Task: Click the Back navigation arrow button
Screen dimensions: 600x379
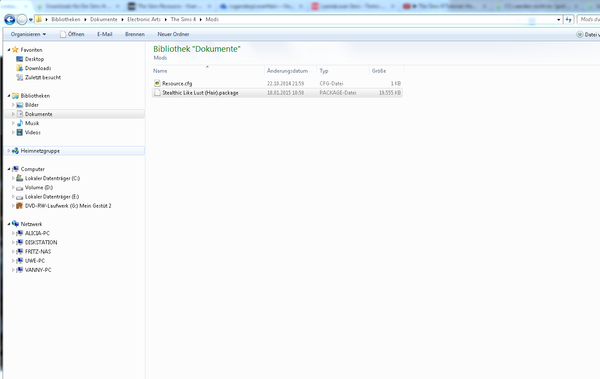Action: [x=10, y=20]
